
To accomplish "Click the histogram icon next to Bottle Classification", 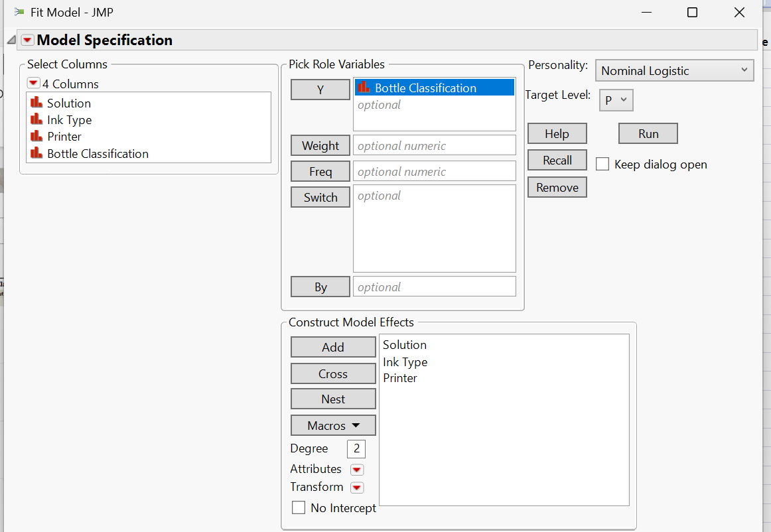I will click(36, 153).
